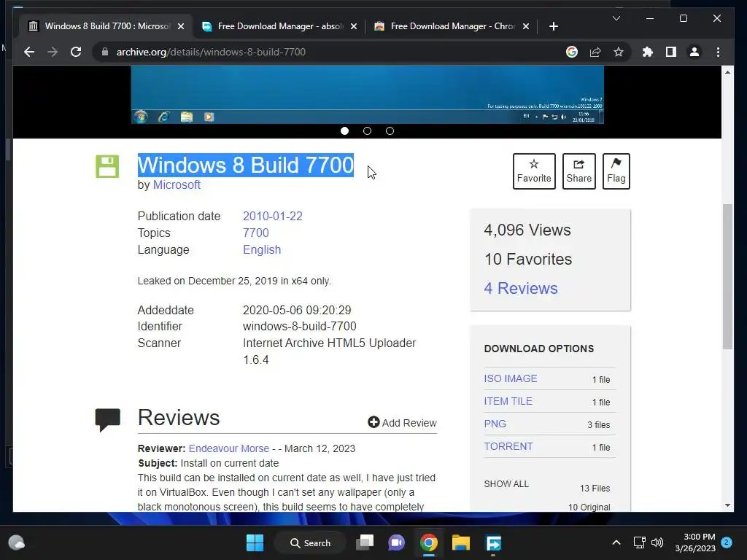The width and height of the screenshot is (747, 560).
Task: Toggle the Chrome side panel icon
Action: point(671,52)
